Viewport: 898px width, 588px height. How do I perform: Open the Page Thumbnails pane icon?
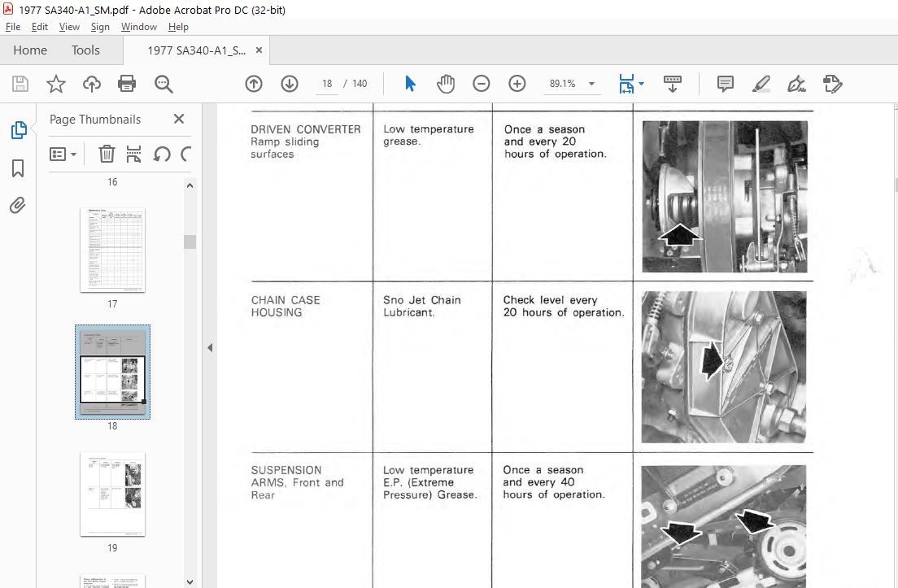pyautogui.click(x=19, y=130)
